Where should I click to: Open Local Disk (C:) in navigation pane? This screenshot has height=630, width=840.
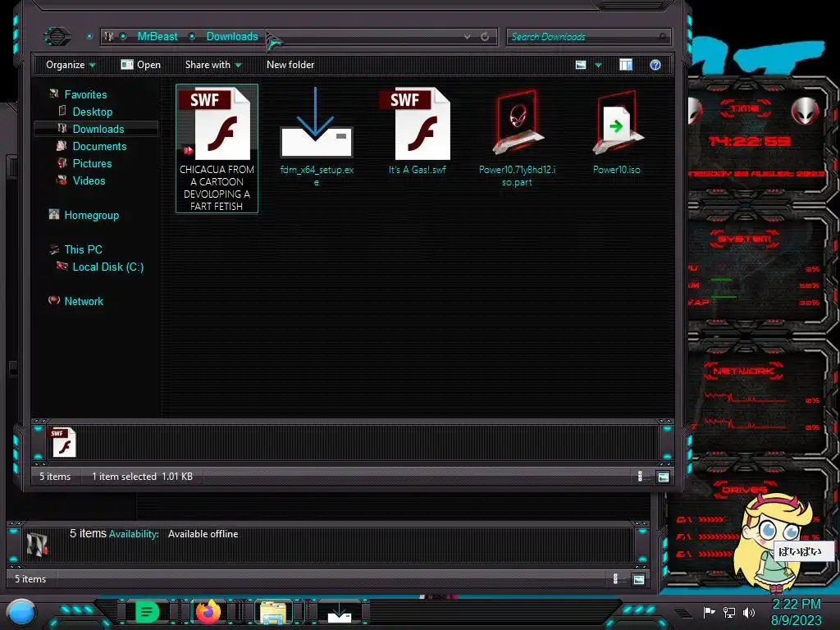click(107, 267)
